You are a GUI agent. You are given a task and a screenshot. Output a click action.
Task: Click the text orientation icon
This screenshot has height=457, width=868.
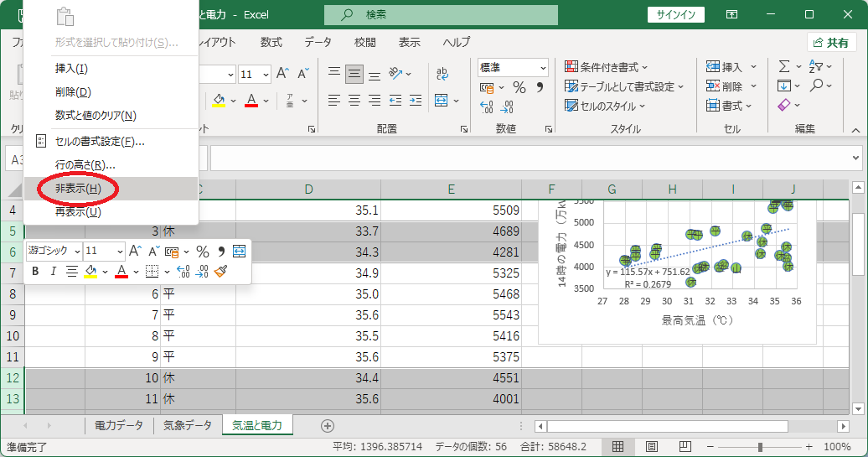pyautogui.click(x=395, y=73)
